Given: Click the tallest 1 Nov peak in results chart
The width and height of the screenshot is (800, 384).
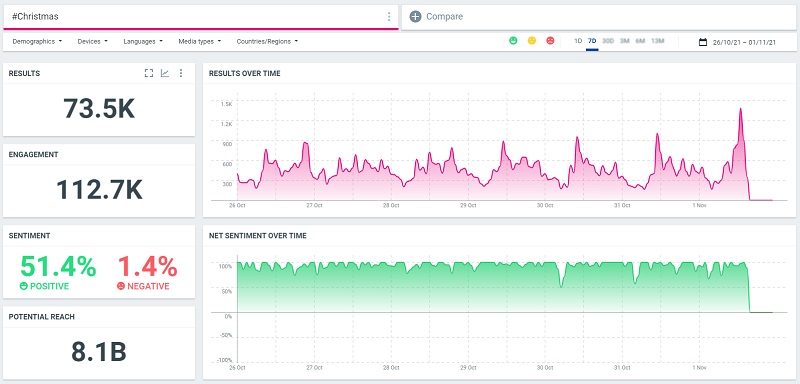Looking at the screenshot, I should pos(740,110).
